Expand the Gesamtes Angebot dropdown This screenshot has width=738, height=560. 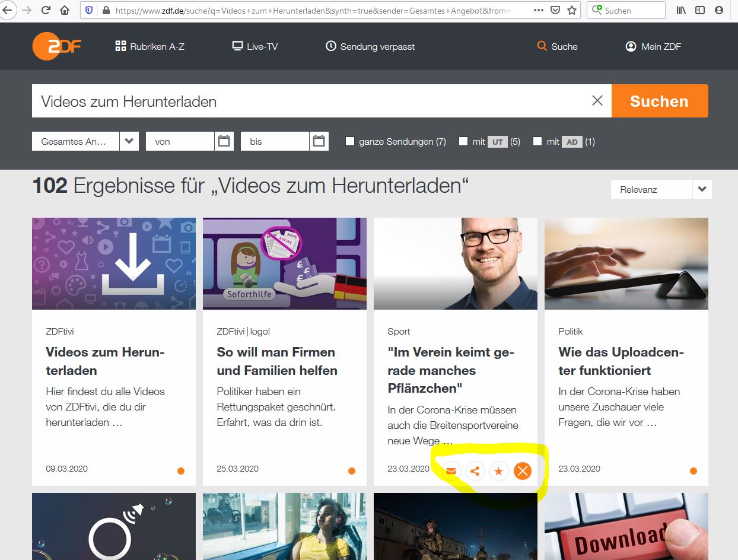(85, 141)
